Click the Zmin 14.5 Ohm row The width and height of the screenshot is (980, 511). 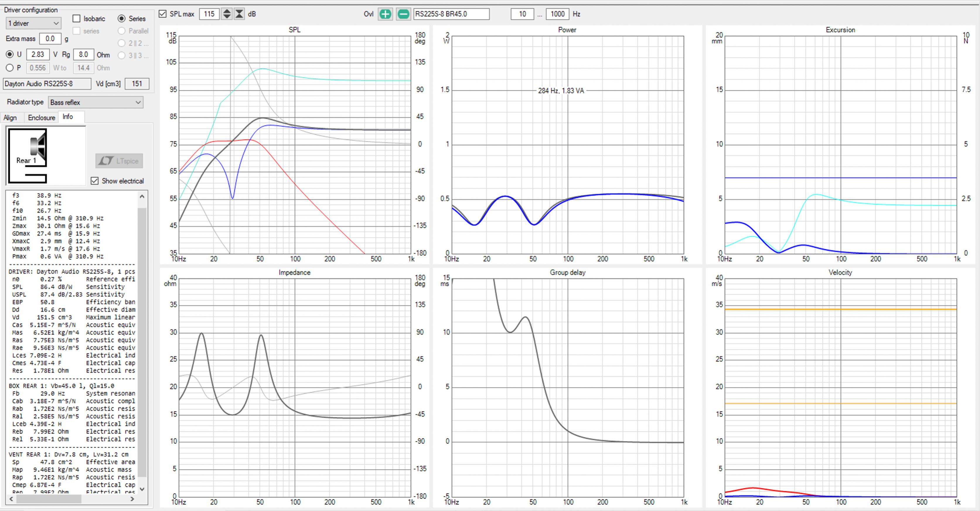click(x=57, y=218)
